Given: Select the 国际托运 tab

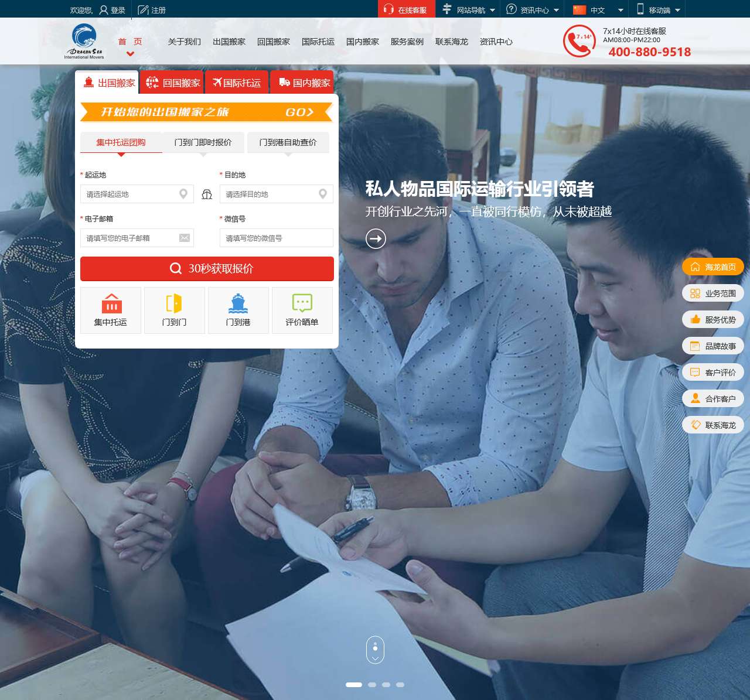Looking at the screenshot, I should 237,83.
